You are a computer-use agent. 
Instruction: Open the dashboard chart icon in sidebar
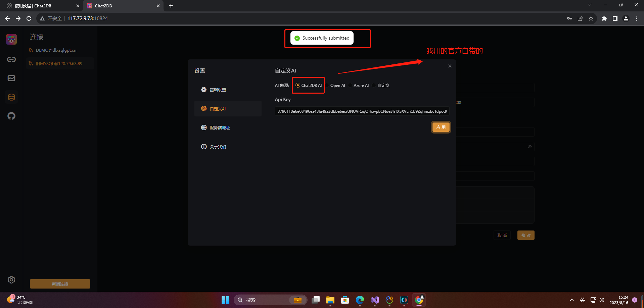pyautogui.click(x=11, y=78)
